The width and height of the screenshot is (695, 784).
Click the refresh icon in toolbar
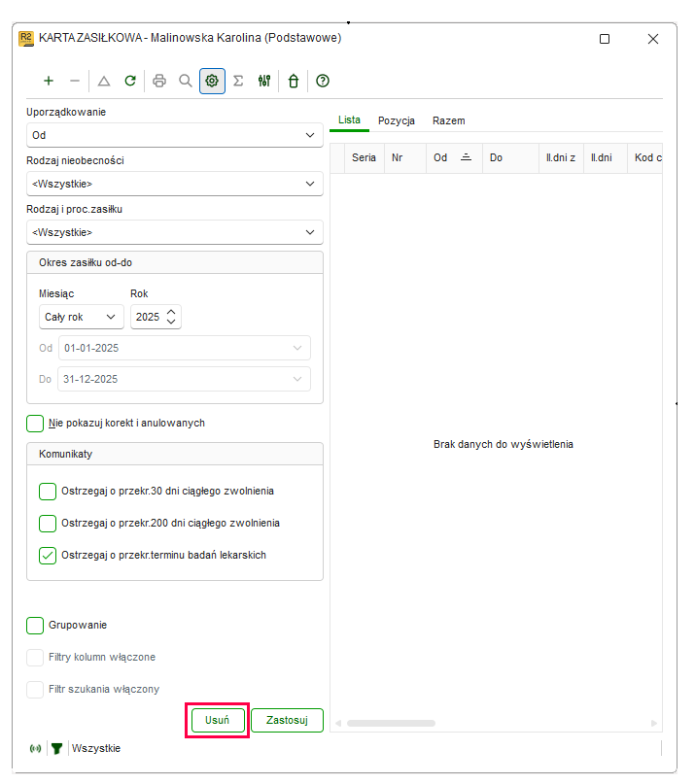pyautogui.click(x=130, y=81)
